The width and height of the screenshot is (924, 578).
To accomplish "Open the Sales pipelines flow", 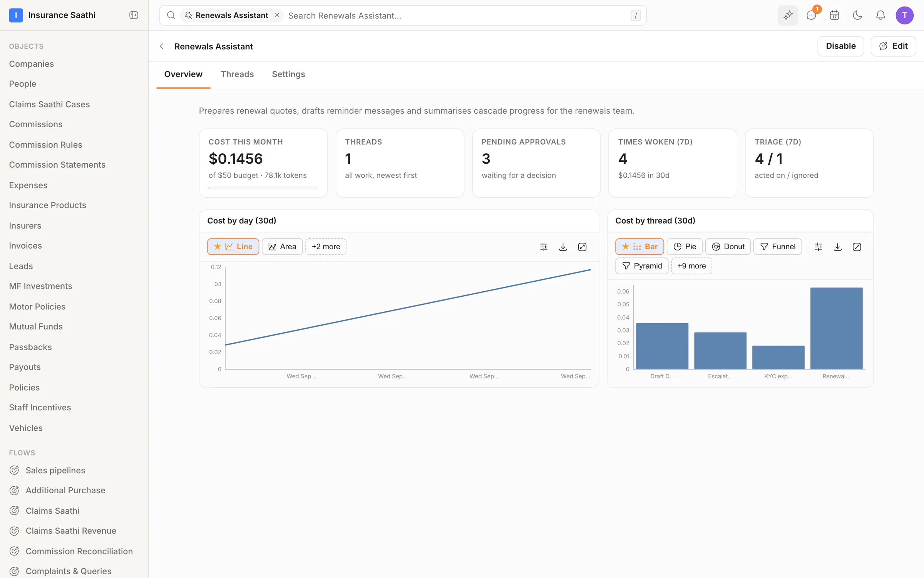I will [x=55, y=470].
